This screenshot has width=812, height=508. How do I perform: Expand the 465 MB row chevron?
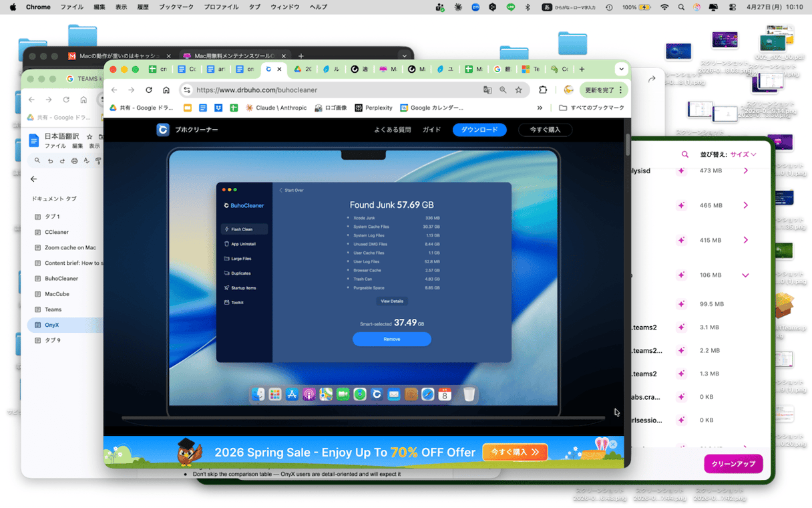coord(745,205)
